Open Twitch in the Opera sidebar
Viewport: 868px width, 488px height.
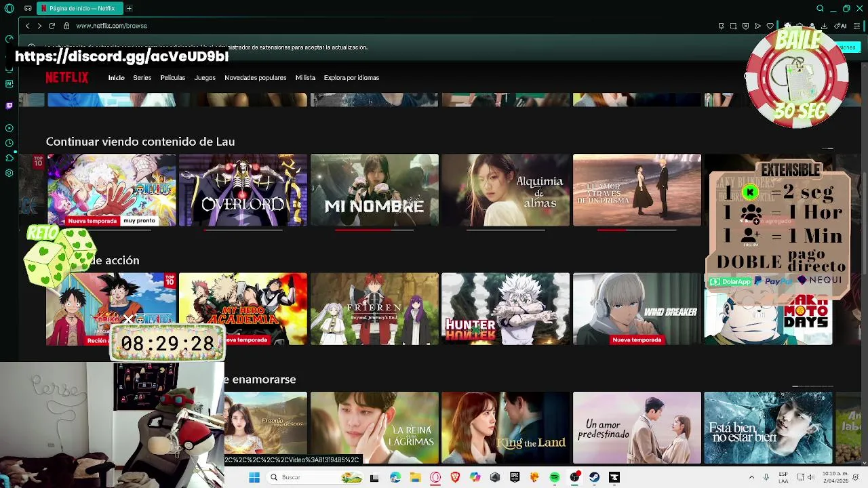(x=9, y=106)
